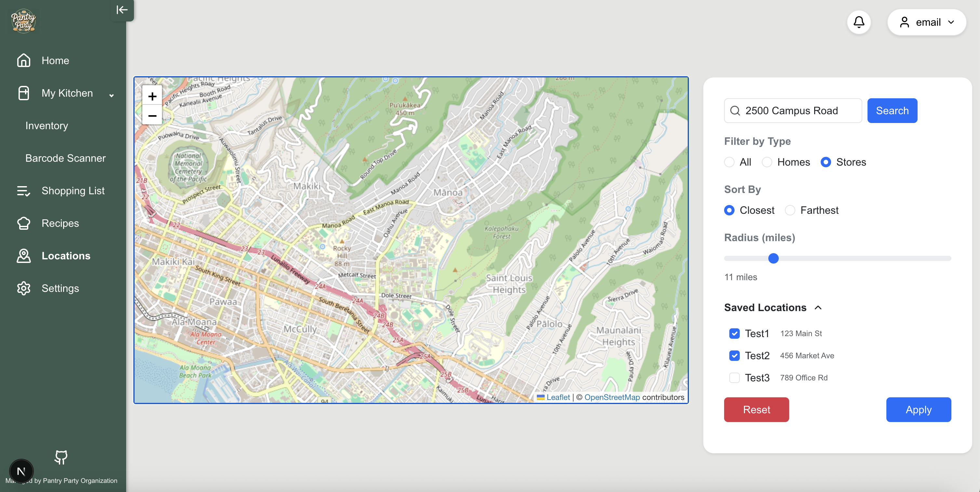Click the Locations map pin icon
Screen dimensions: 980x492
pyautogui.click(x=24, y=255)
